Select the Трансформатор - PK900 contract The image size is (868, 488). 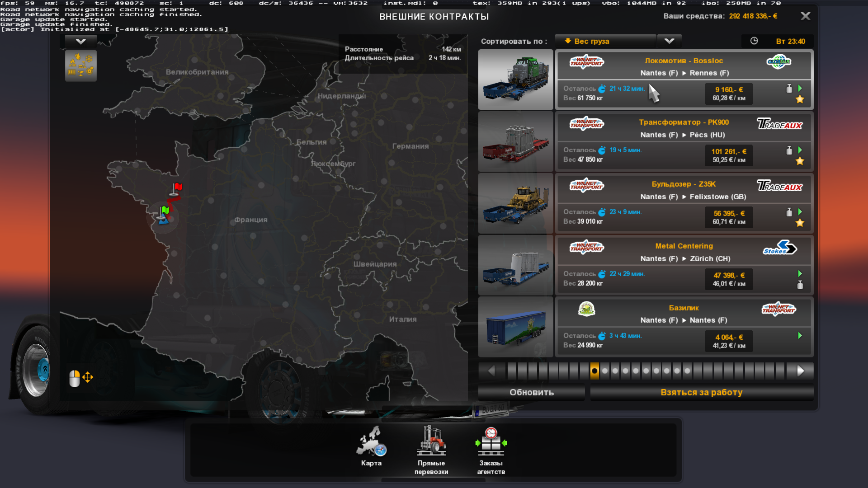pos(684,141)
